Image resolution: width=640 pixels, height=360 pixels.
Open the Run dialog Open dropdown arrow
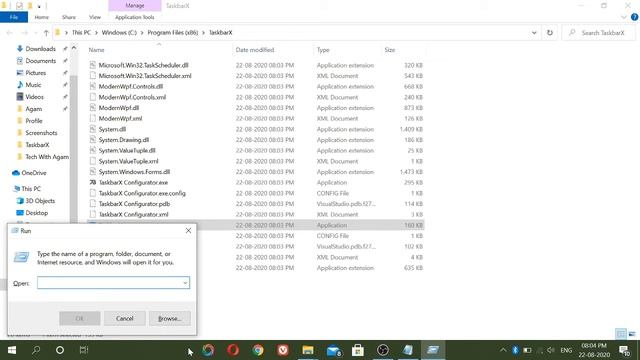(x=185, y=283)
